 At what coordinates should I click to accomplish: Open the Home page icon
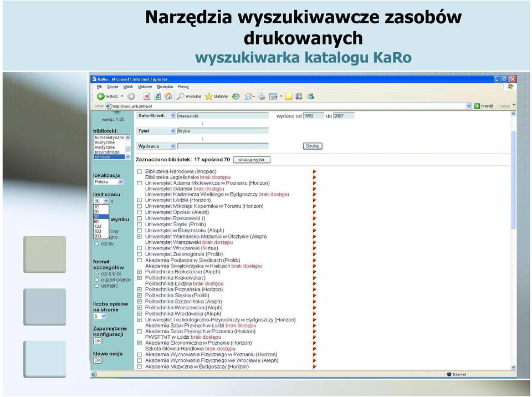click(x=168, y=96)
